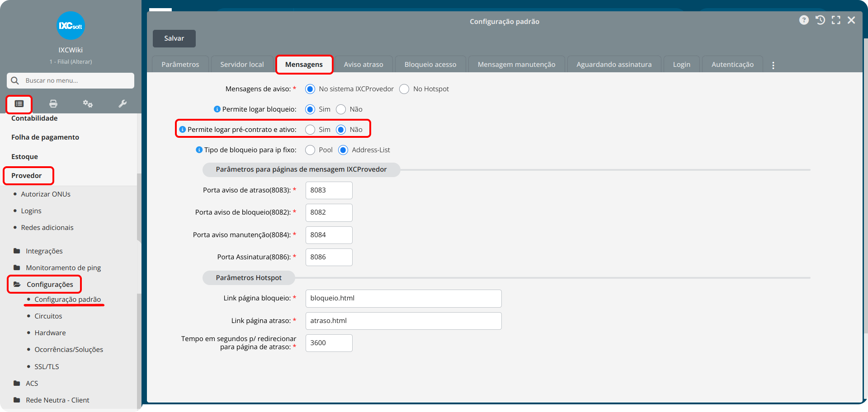Viewport: 868px width, 412px height.
Task: Switch to the Login tab
Action: [681, 64]
